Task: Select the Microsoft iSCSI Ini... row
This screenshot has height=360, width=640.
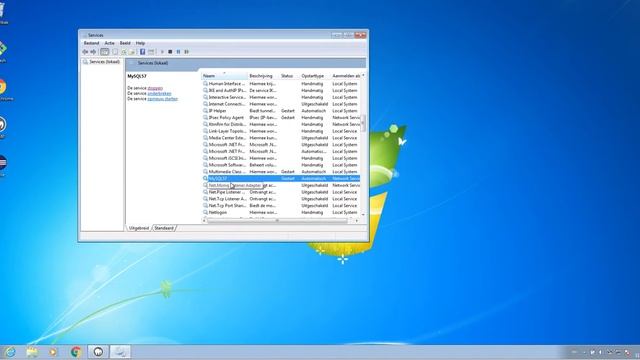Action: tap(281, 158)
